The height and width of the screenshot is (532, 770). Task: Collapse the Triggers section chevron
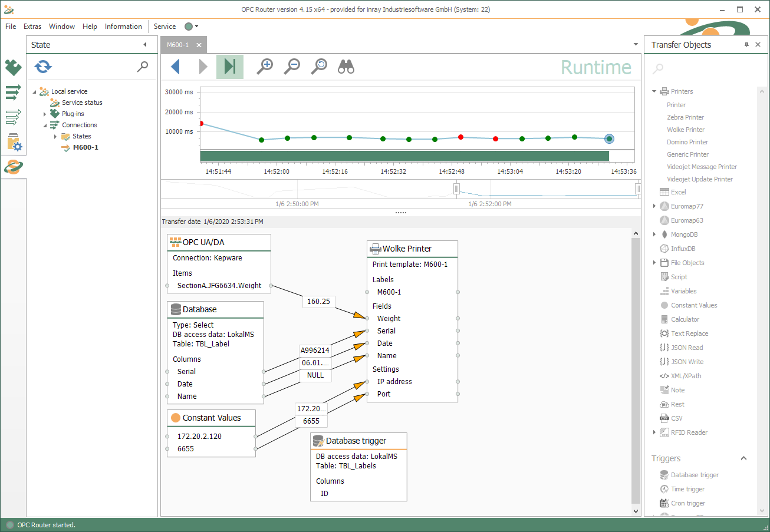(743, 458)
